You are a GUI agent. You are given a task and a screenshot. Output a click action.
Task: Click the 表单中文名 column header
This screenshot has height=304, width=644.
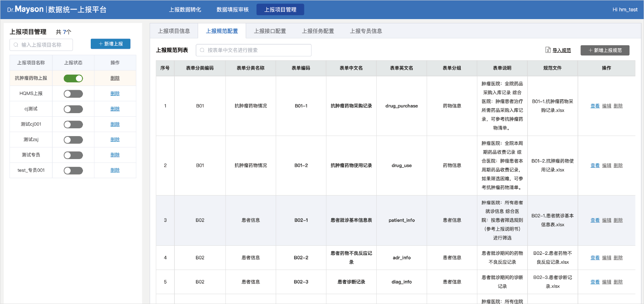351,68
